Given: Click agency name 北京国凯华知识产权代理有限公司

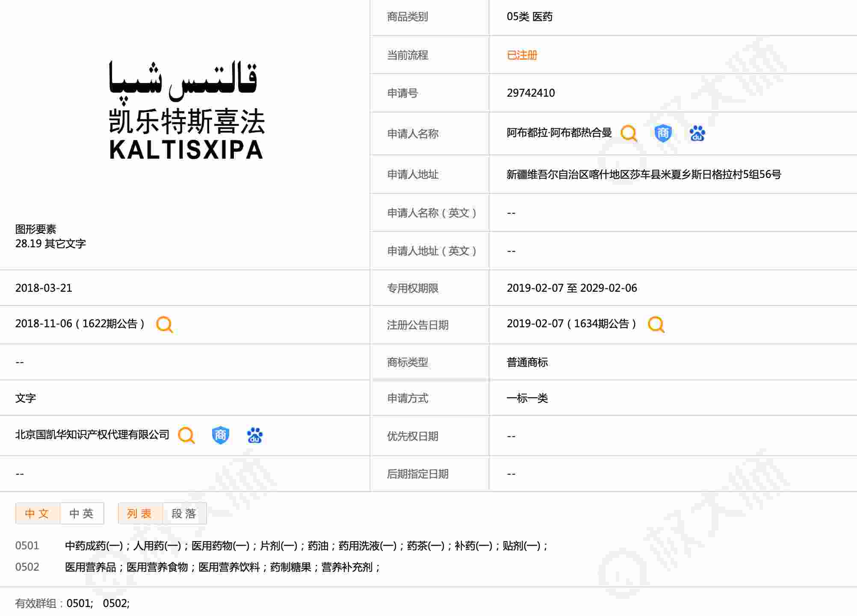Looking at the screenshot, I should tap(92, 435).
